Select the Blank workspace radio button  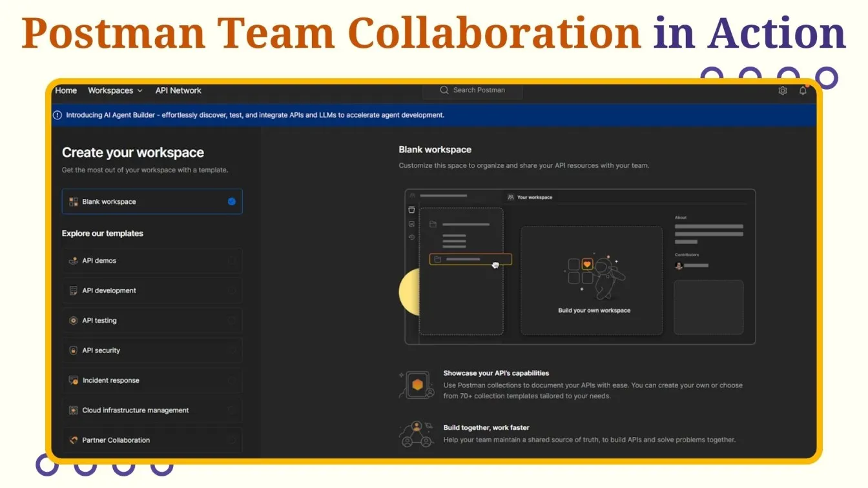click(x=232, y=201)
